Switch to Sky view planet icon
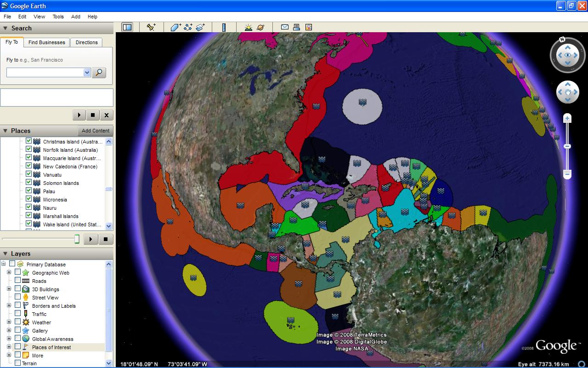588x368 pixels. 260,28
